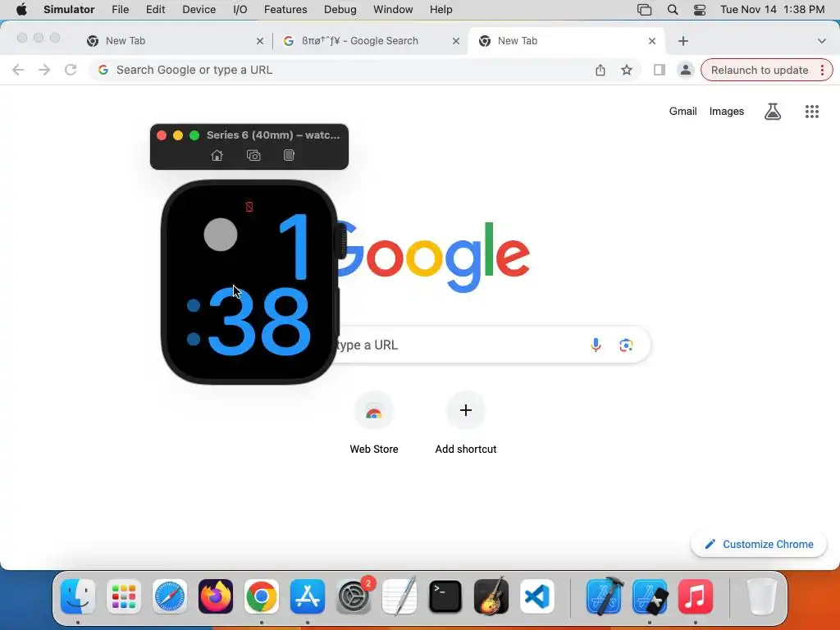Image resolution: width=840 pixels, height=630 pixels.
Task: Open Chrome from the Dock
Action: click(262, 596)
